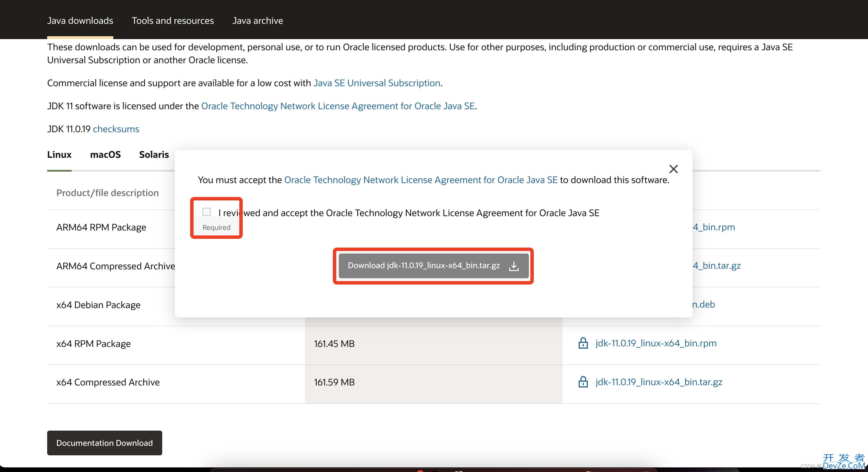Select the x64 Compressed Archive row label

(108, 382)
